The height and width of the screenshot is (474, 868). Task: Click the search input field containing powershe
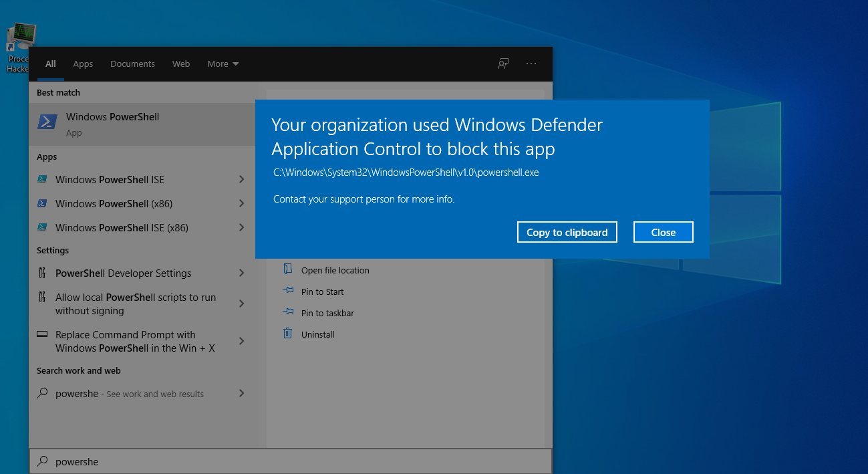[x=291, y=461]
